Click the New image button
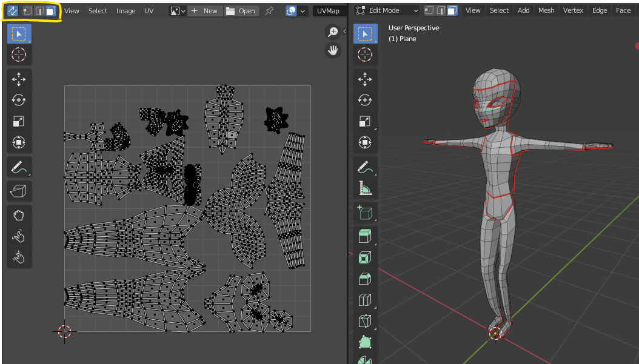Screen dimensions: 639x364 point(204,11)
